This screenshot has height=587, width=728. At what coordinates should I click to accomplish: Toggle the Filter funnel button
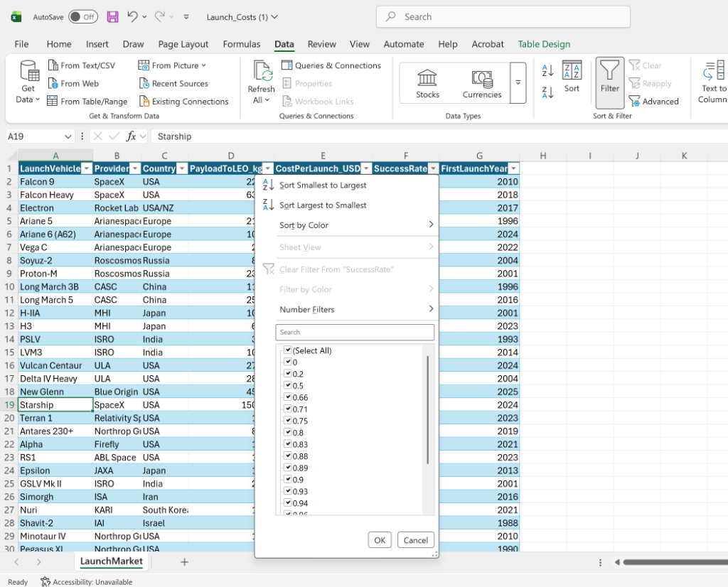[x=609, y=82]
